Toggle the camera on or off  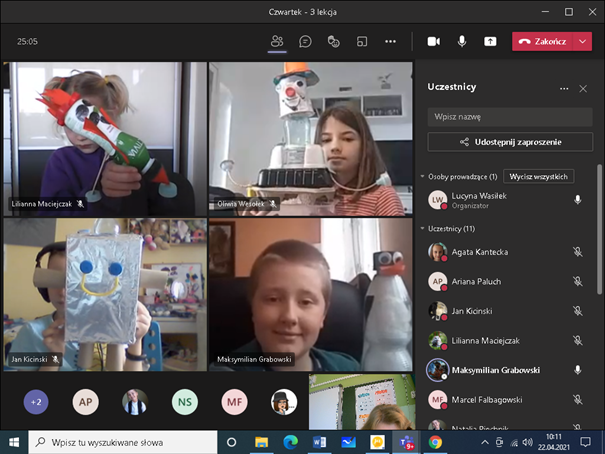433,41
